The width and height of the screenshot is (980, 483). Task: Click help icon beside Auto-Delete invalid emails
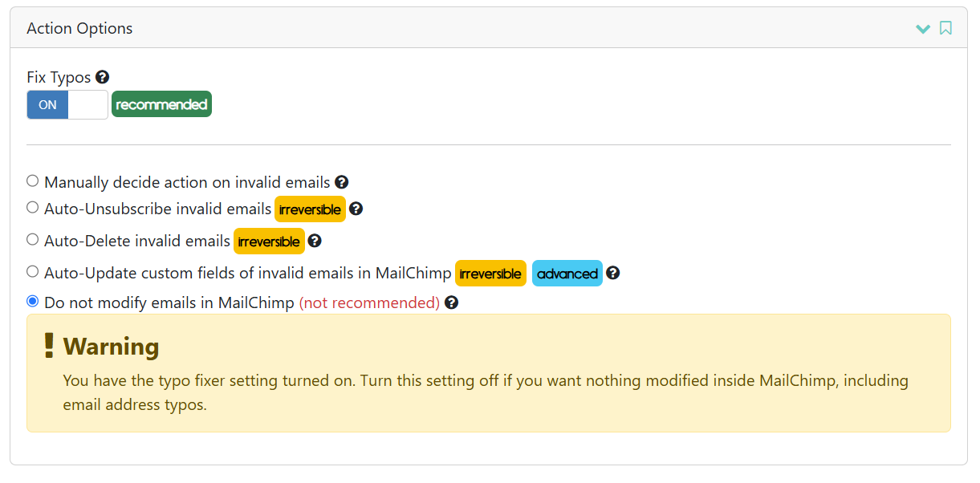[x=315, y=241]
